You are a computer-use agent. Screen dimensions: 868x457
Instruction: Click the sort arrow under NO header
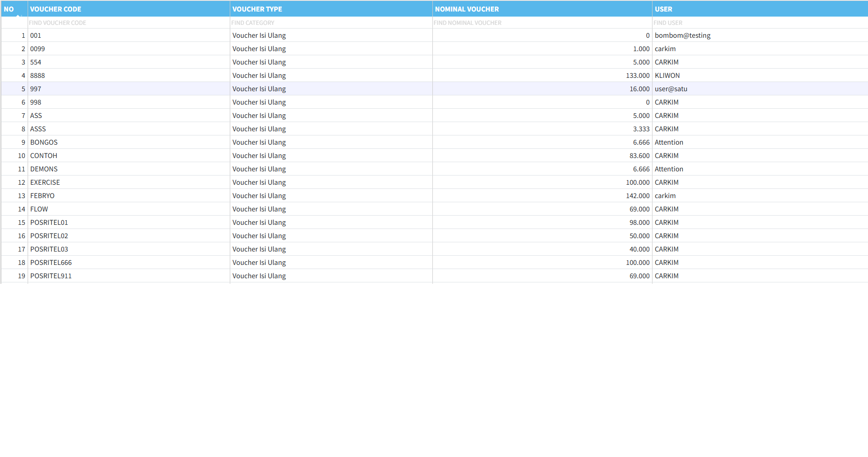point(18,16)
